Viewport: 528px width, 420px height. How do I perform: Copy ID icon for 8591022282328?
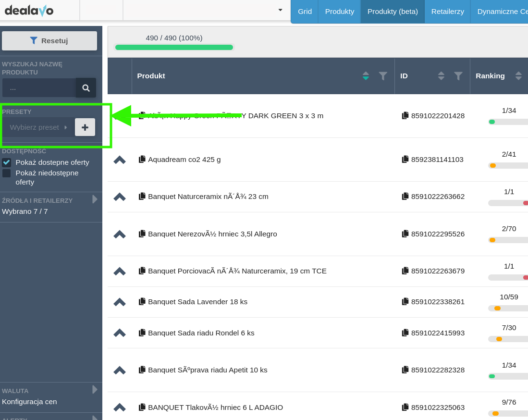[x=405, y=370]
